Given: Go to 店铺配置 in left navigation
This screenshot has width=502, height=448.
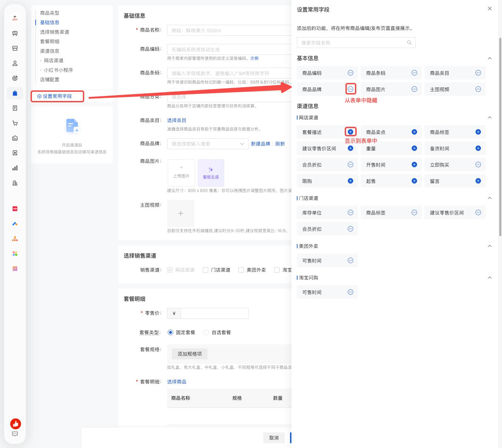Looking at the screenshot, I should click(50, 80).
